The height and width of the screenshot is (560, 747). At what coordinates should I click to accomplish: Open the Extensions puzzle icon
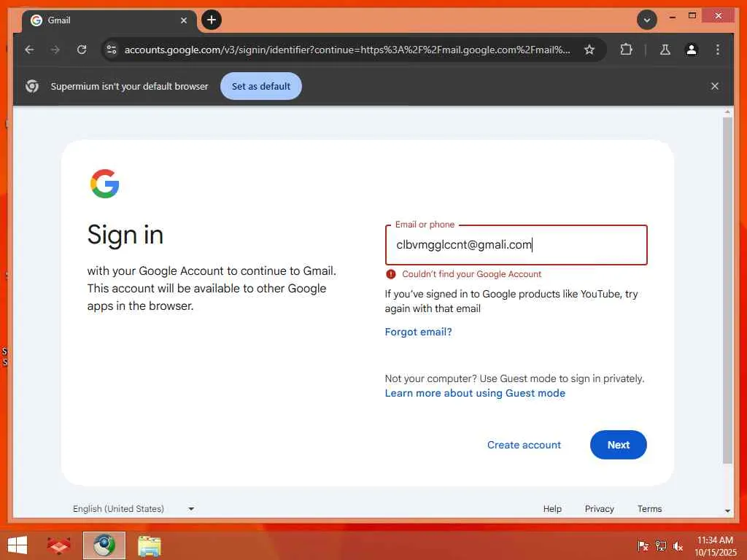(x=626, y=50)
